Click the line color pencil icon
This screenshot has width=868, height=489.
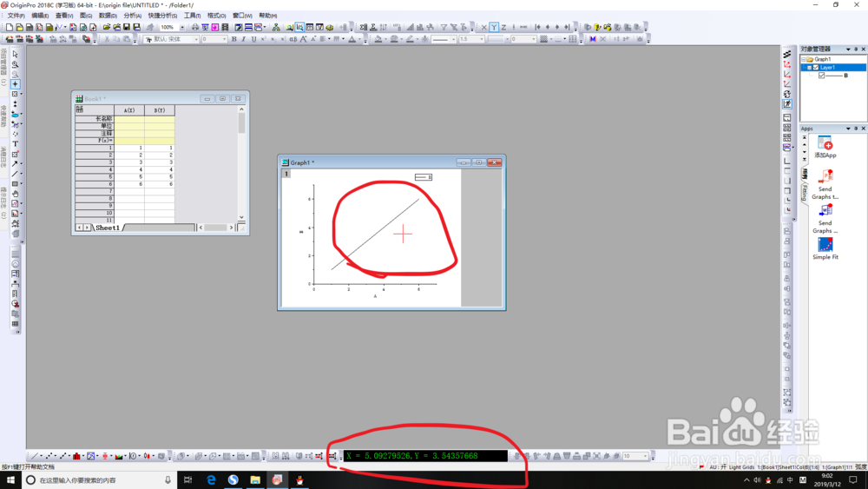tap(410, 39)
